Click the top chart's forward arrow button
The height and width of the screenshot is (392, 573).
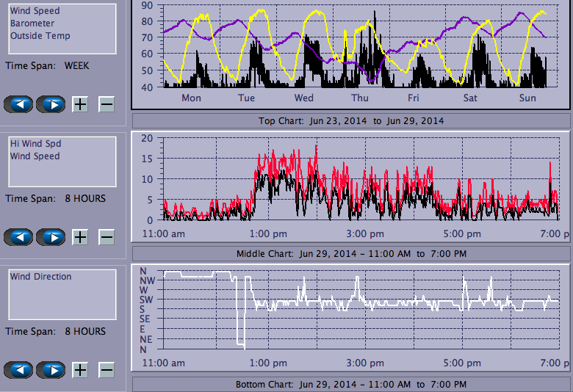(x=51, y=104)
